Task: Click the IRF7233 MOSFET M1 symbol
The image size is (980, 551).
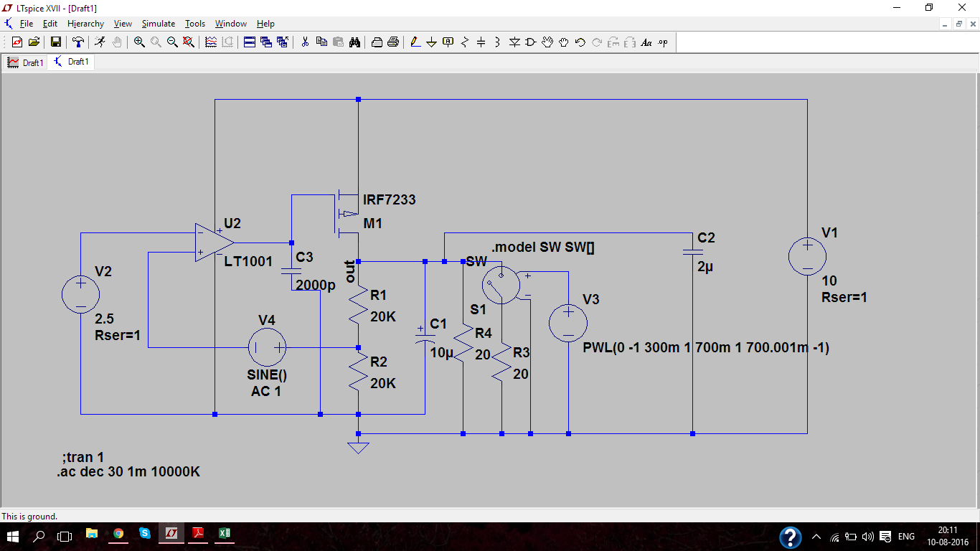Action: click(x=347, y=213)
